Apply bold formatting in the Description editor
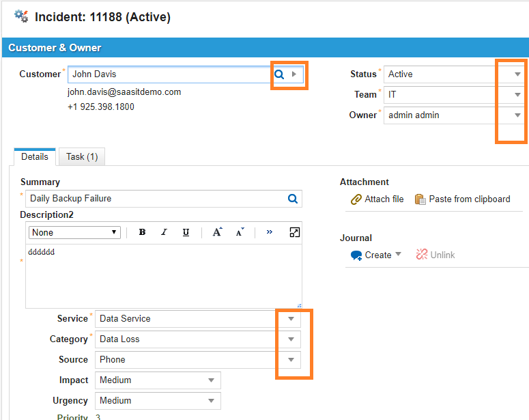This screenshot has width=529, height=420. [x=142, y=232]
